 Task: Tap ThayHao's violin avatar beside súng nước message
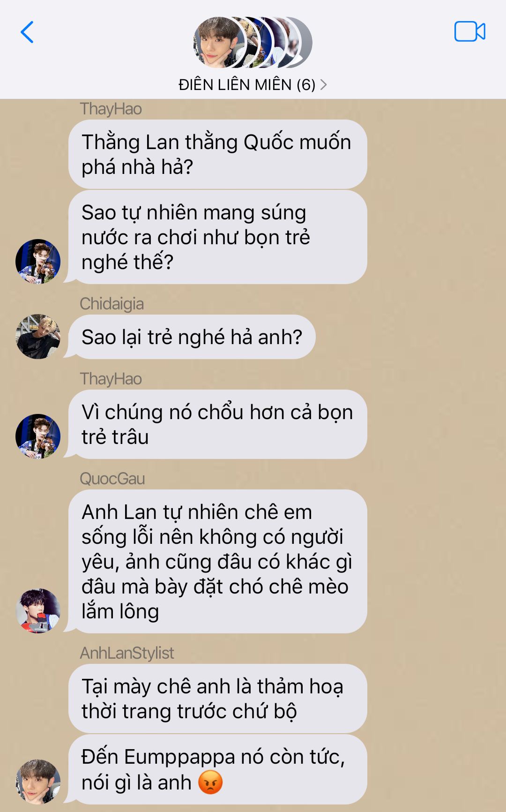tap(38, 261)
